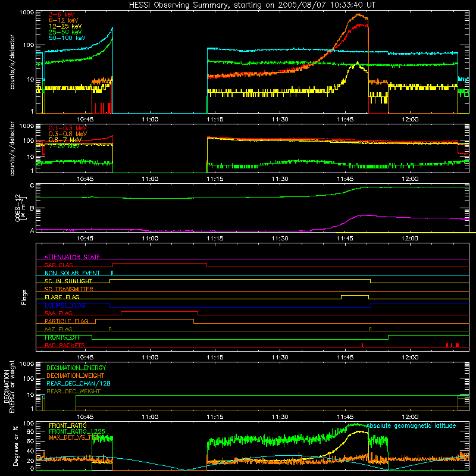Click the 'DECIMATION ENERGY or weight' axis title
This screenshot has width=476, height=476.
(x=9, y=386)
